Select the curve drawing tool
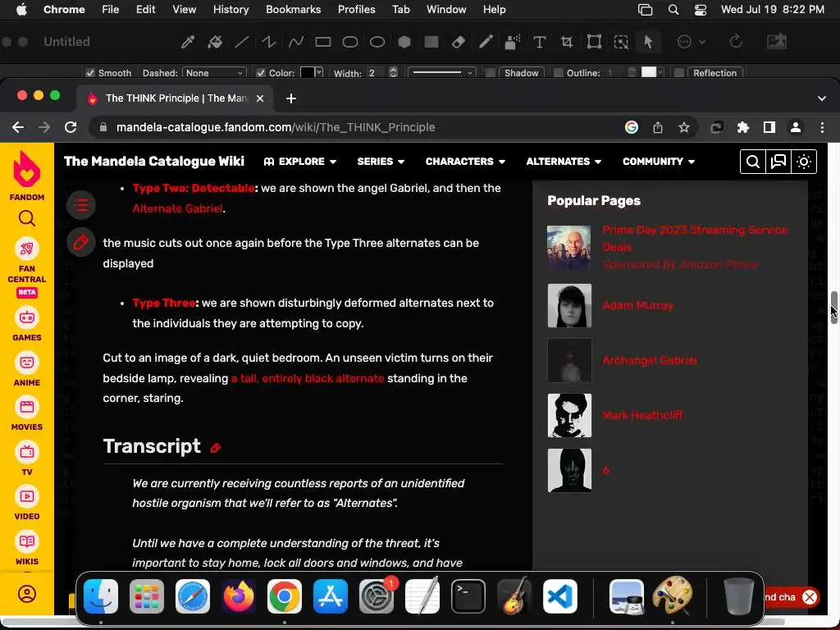The width and height of the screenshot is (840, 630). coord(295,42)
